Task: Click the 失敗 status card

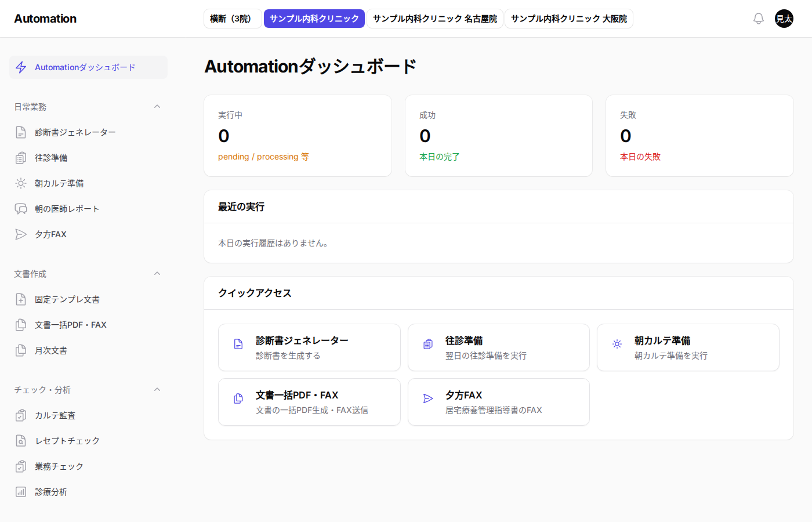Action: tap(699, 136)
